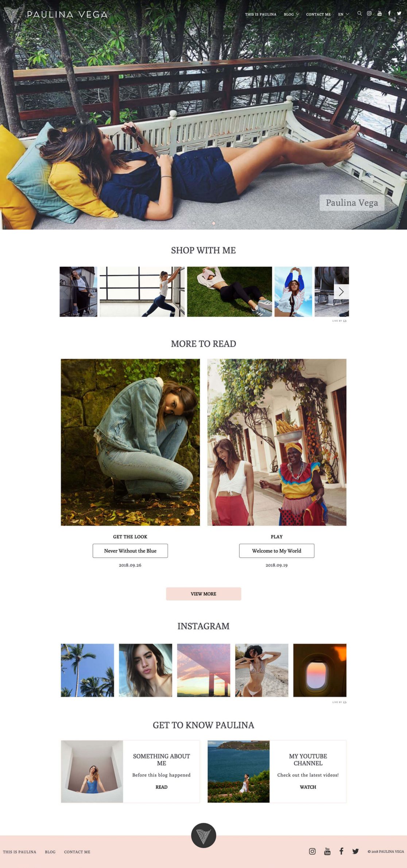407x868 pixels.
Task: Open Instagram icon in top navigation
Action: [x=369, y=13]
